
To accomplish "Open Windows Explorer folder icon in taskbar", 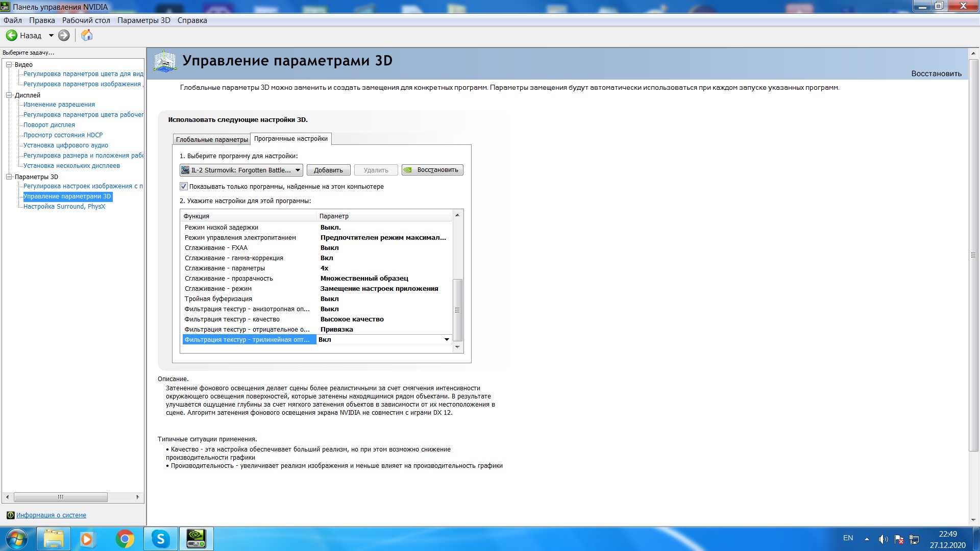I will pos(54,539).
